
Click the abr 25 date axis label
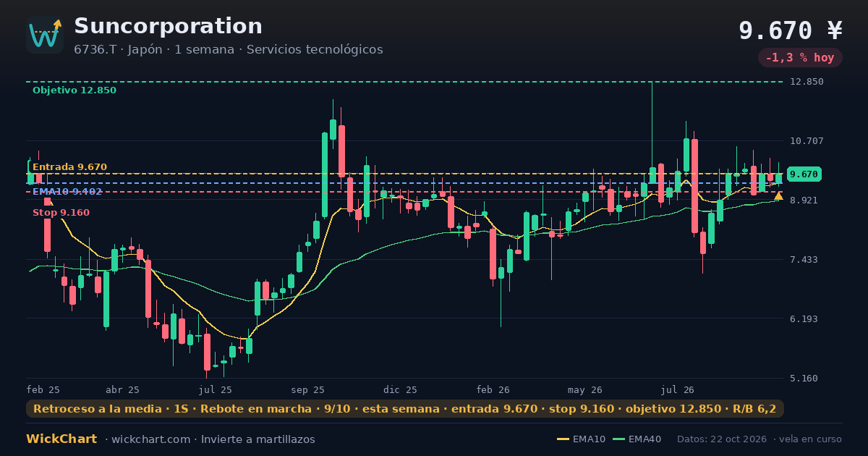click(x=122, y=390)
